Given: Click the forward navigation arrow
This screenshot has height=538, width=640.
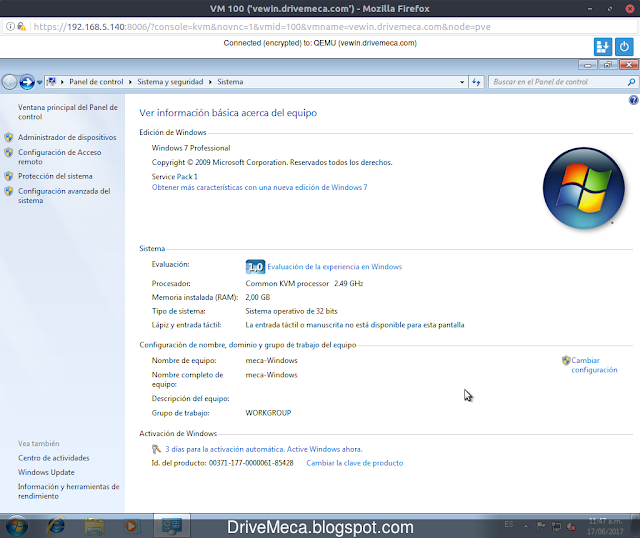Looking at the screenshot, I should (27, 82).
